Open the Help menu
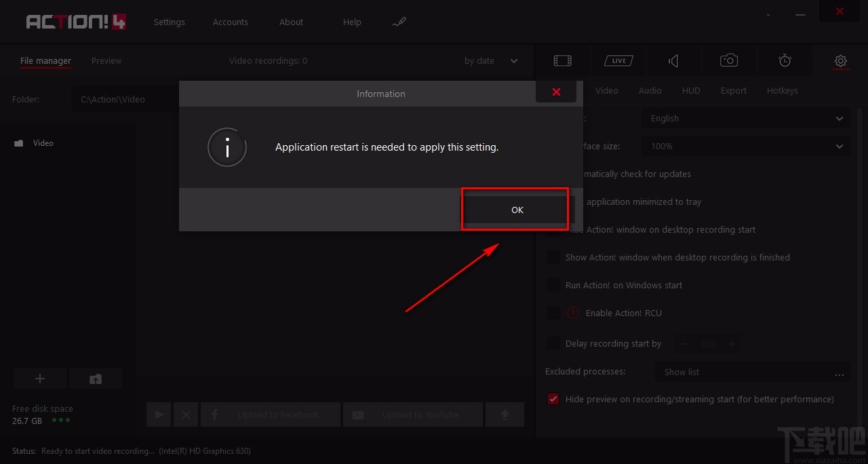868x464 pixels. pyautogui.click(x=352, y=22)
